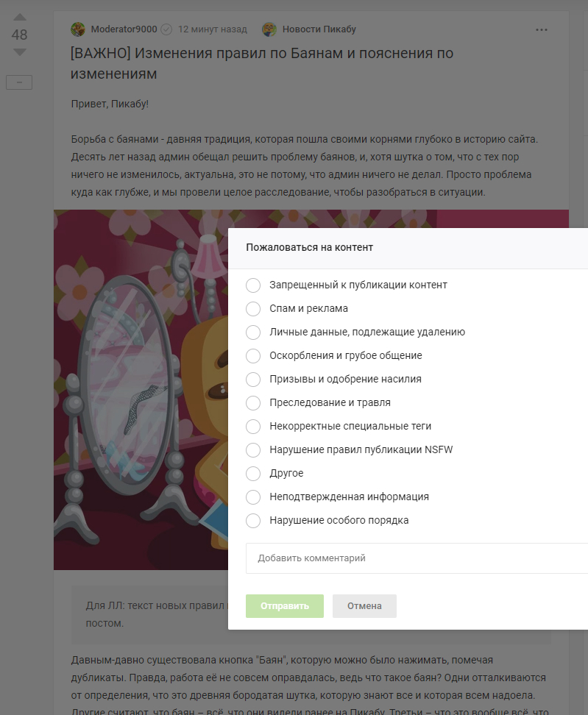
Task: Open the post's three-dot options menu
Action: click(x=542, y=30)
